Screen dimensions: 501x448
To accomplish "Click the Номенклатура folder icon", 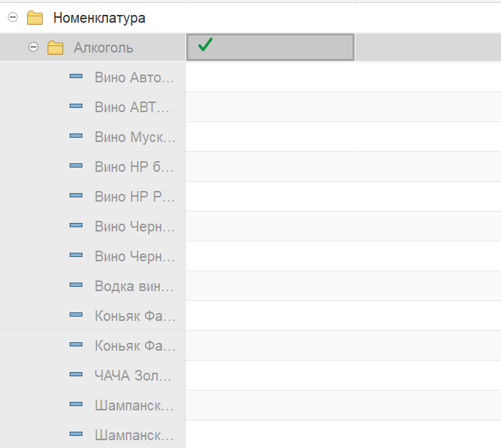I will pos(35,18).
